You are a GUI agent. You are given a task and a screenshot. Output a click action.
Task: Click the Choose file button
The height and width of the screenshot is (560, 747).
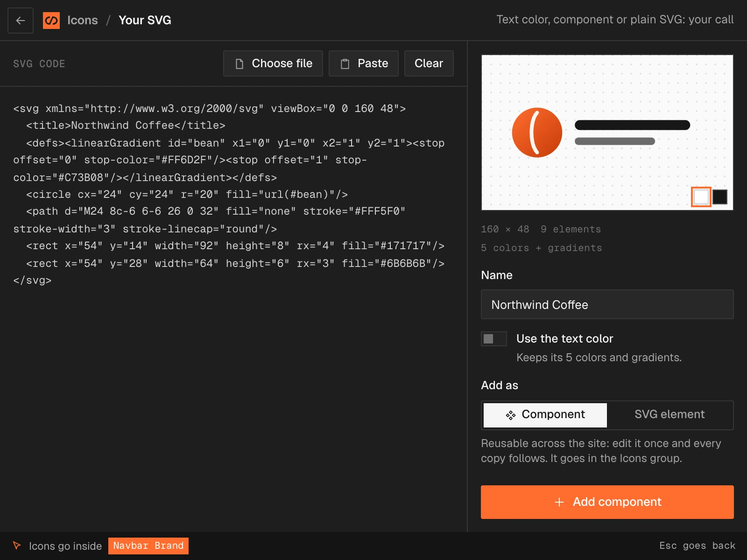[x=273, y=63]
